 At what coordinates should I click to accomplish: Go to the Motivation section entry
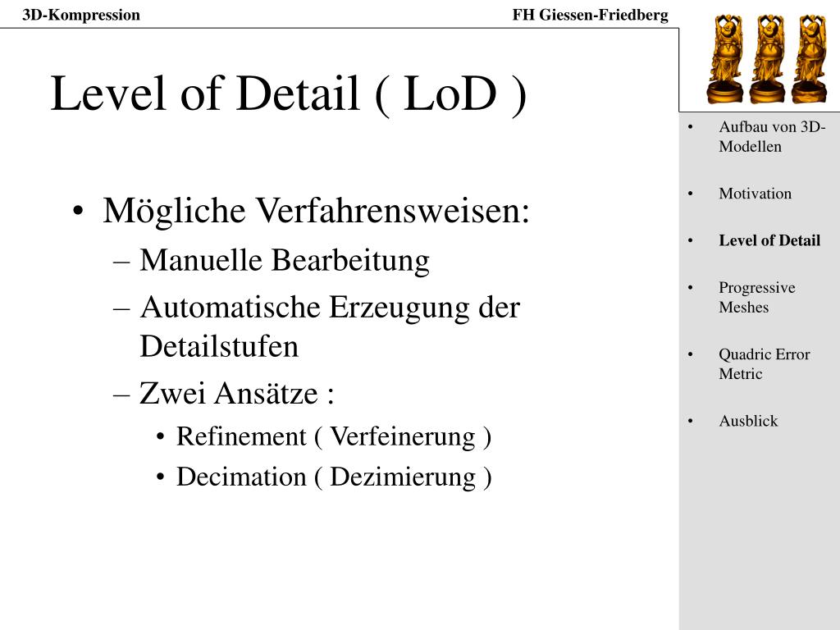click(x=755, y=194)
